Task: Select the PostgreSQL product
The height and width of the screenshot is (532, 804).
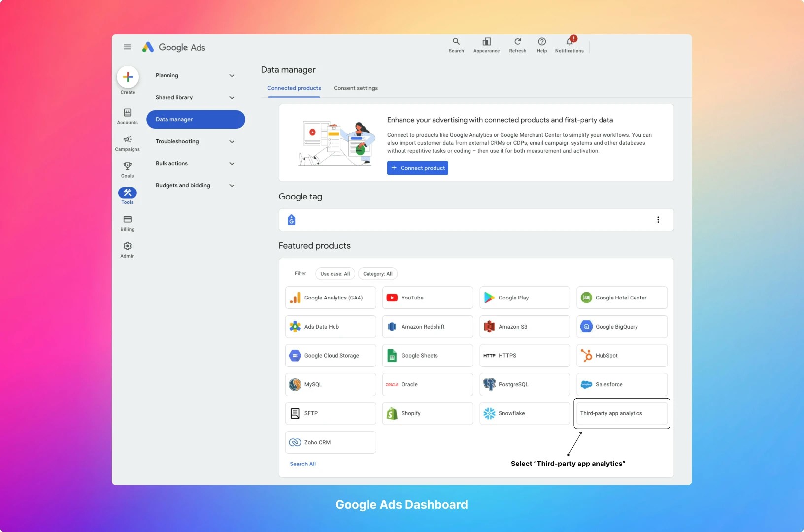Action: click(x=525, y=384)
